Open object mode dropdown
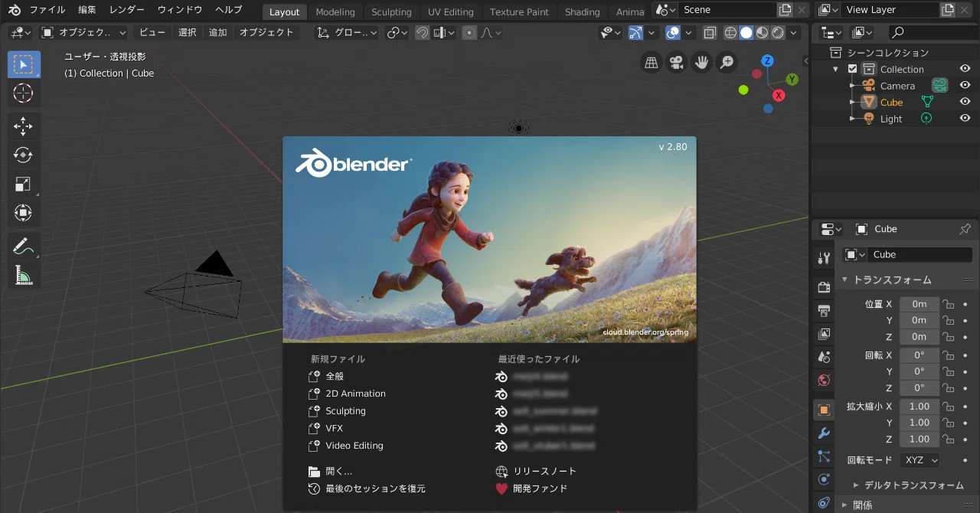980x513 pixels. click(x=83, y=33)
